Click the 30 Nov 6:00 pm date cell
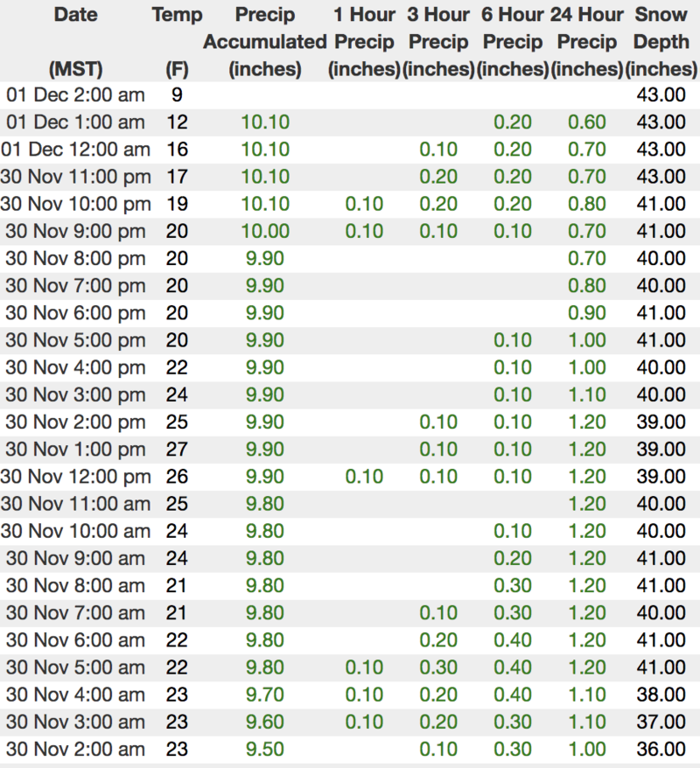Image resolution: width=700 pixels, height=768 pixels. [75, 313]
